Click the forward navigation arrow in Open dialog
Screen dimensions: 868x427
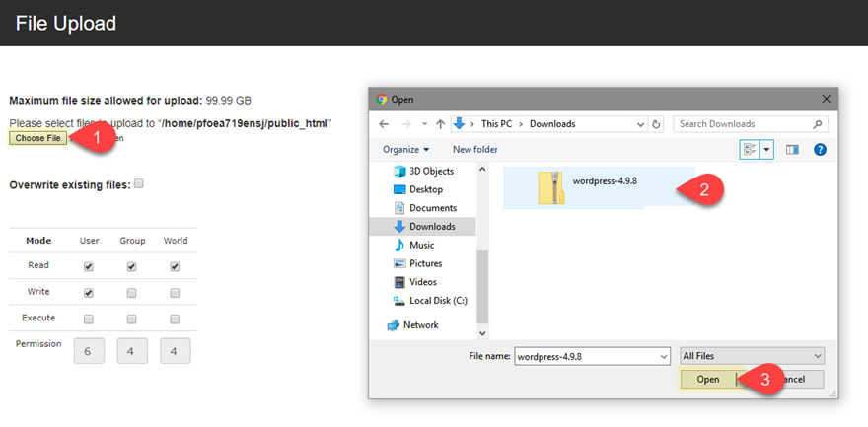pos(405,124)
